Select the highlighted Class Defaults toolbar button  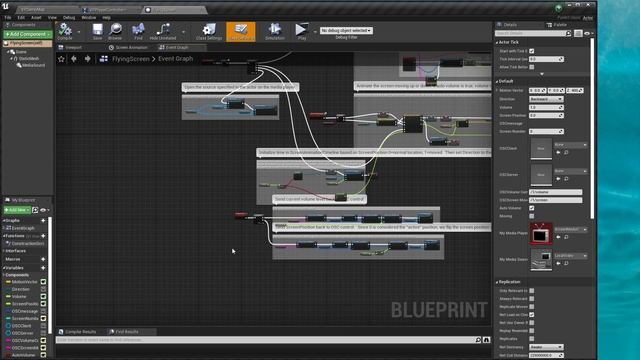[241, 31]
